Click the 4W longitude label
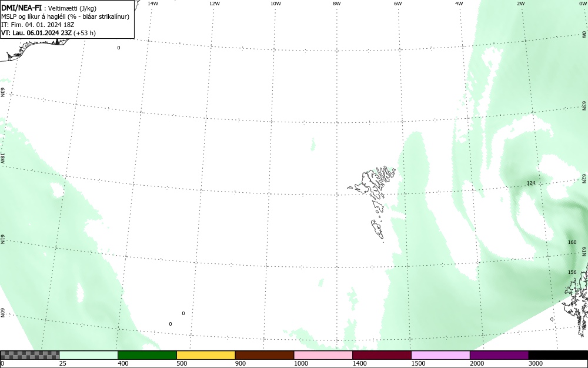Screen dimensions: 588x368 [459, 4]
